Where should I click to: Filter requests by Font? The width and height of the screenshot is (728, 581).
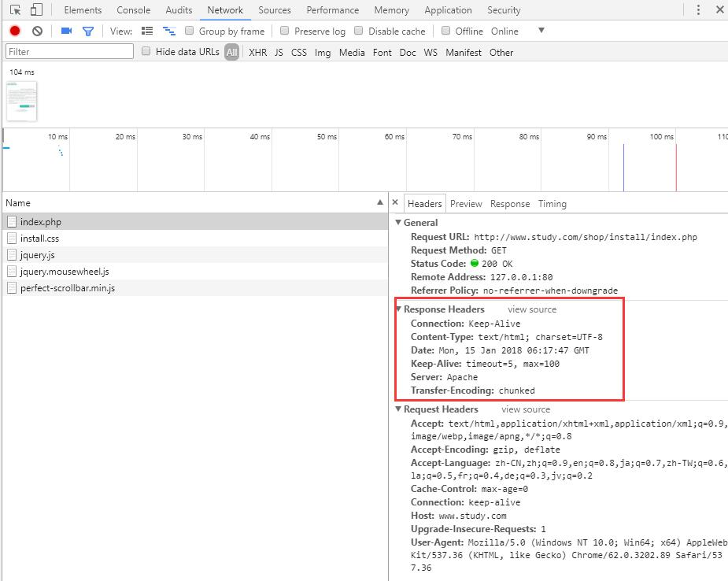382,53
